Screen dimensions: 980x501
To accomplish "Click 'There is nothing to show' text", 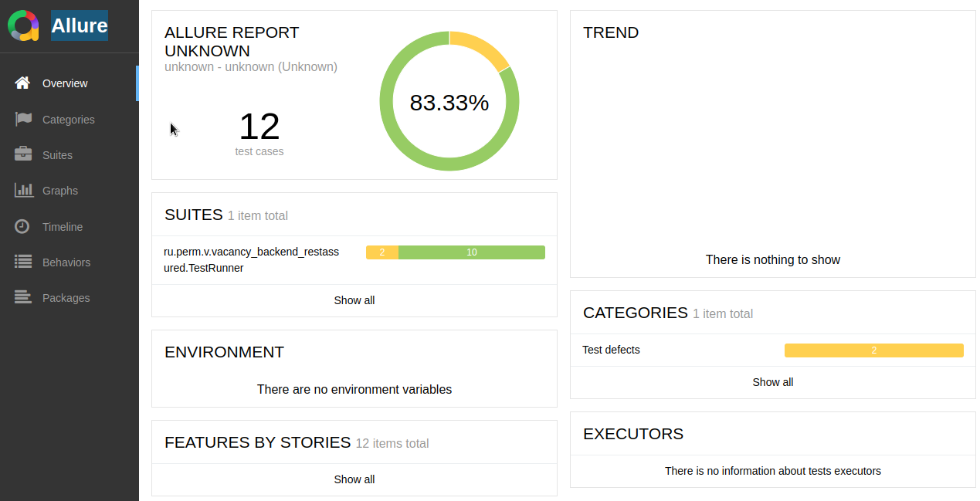I will [x=773, y=259].
